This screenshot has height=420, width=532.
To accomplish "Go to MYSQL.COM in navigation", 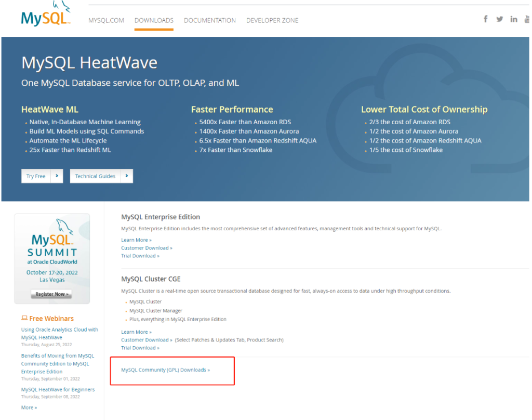I will 106,20.
